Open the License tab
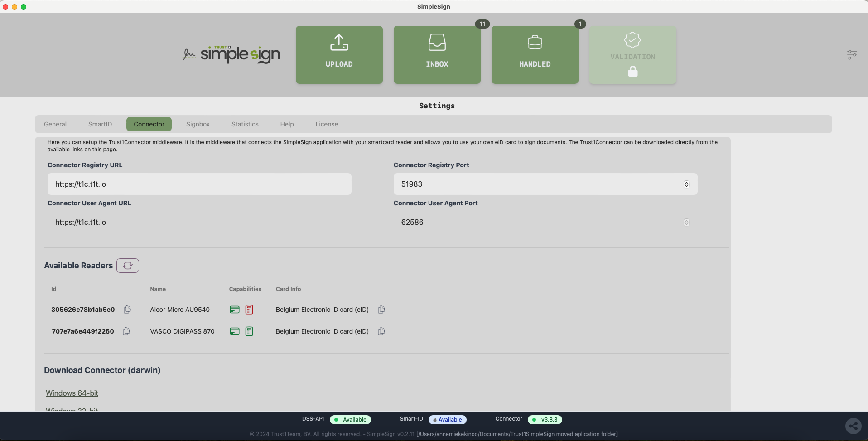Screen dimensions: 868x441 tap(327, 124)
